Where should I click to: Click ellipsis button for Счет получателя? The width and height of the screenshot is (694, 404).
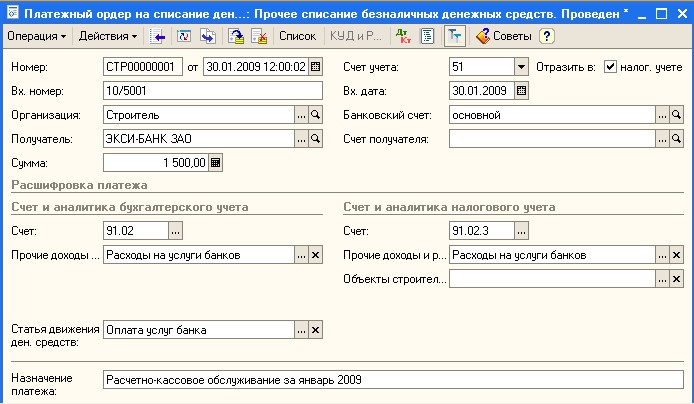[x=661, y=139]
